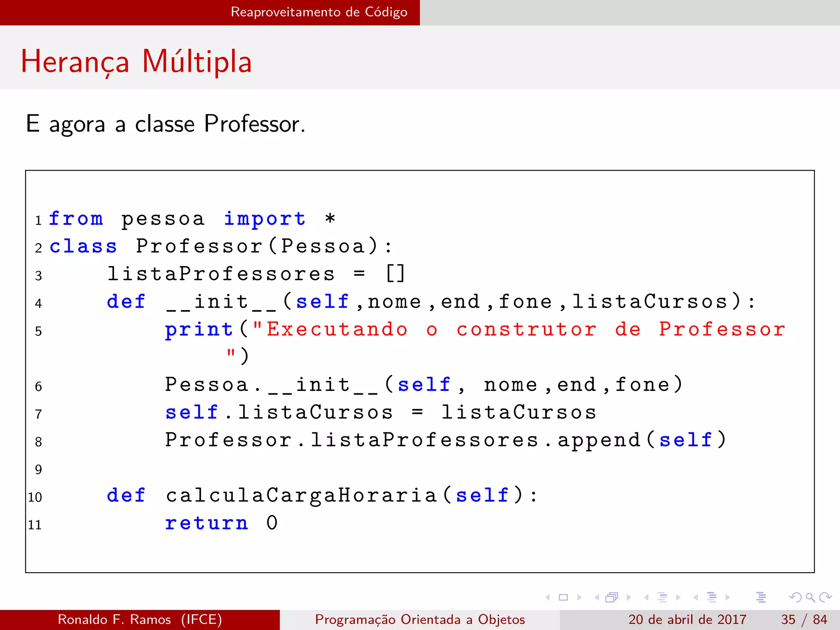Click the slide rectangle navigation icon

[x=564, y=597]
